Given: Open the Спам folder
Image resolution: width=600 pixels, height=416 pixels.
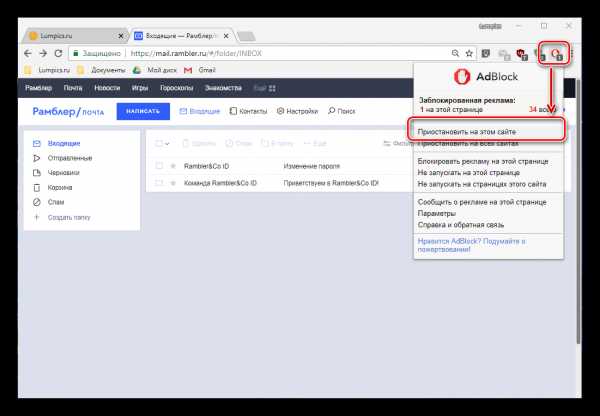Looking at the screenshot, I should pos(58,202).
